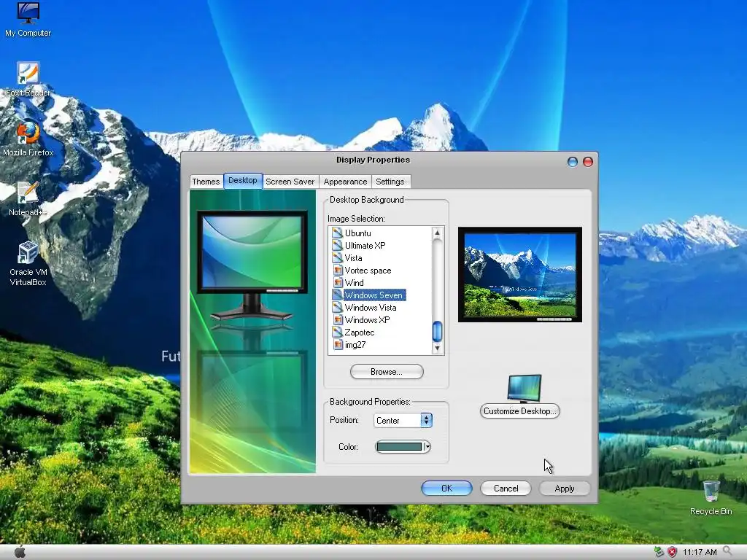
Task: Confirm with the OK button
Action: (x=446, y=488)
